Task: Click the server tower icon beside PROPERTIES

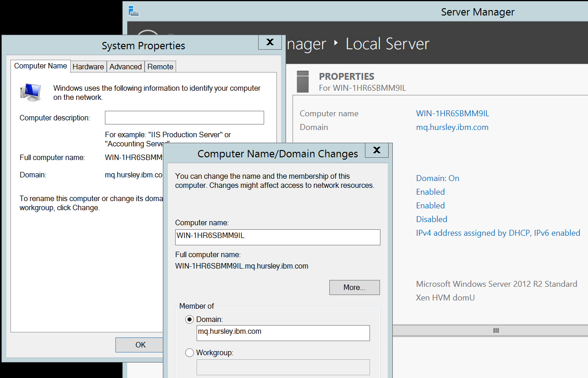Action: [x=303, y=81]
